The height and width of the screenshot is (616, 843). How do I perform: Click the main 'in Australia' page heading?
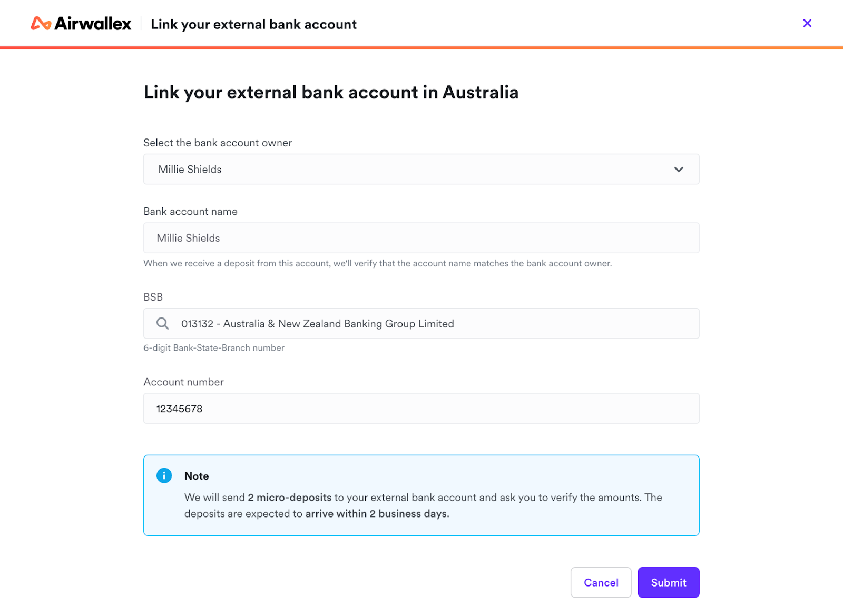tap(331, 92)
